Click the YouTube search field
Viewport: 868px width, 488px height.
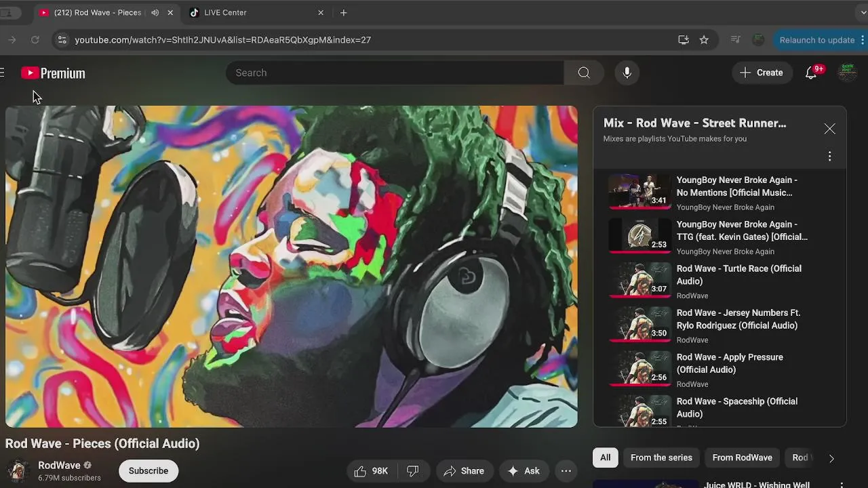(x=395, y=73)
